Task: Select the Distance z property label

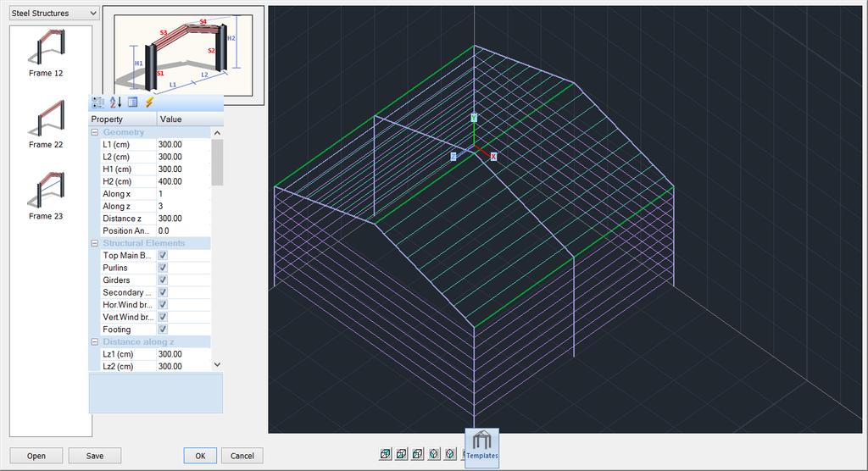Action: pyautogui.click(x=122, y=218)
